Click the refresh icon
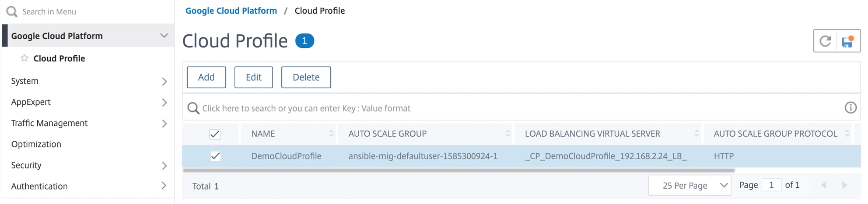868x204 pixels. (825, 41)
